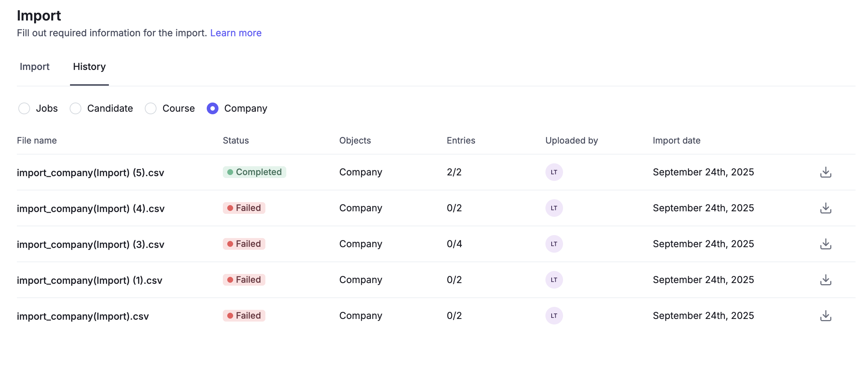The width and height of the screenshot is (868, 375).
Task: Switch to the Import tab
Action: point(34,67)
